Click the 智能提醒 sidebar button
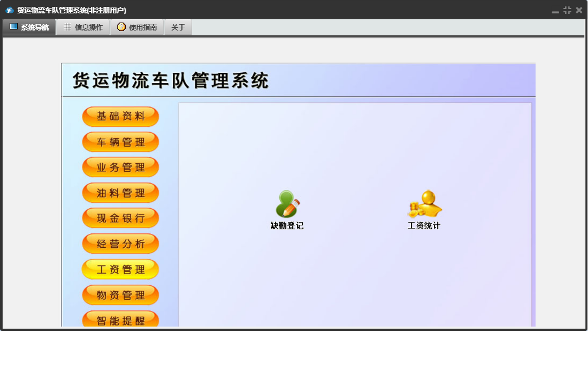 [120, 320]
